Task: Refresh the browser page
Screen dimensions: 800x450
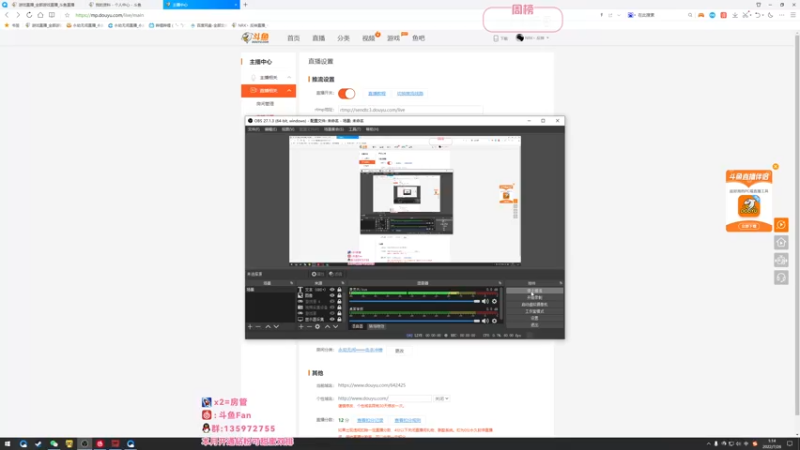Action: click(29, 15)
